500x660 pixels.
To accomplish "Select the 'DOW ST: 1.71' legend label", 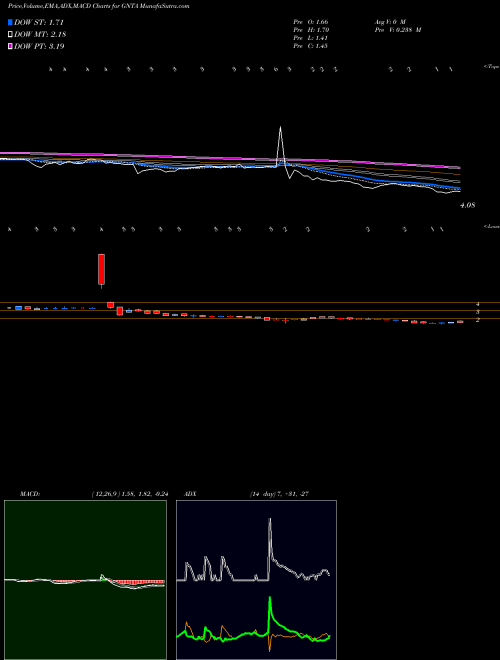I will click(x=39, y=22).
